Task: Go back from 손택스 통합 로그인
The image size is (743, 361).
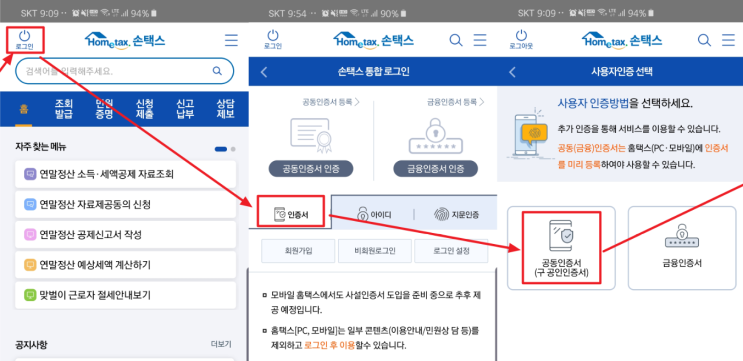Action: (264, 72)
